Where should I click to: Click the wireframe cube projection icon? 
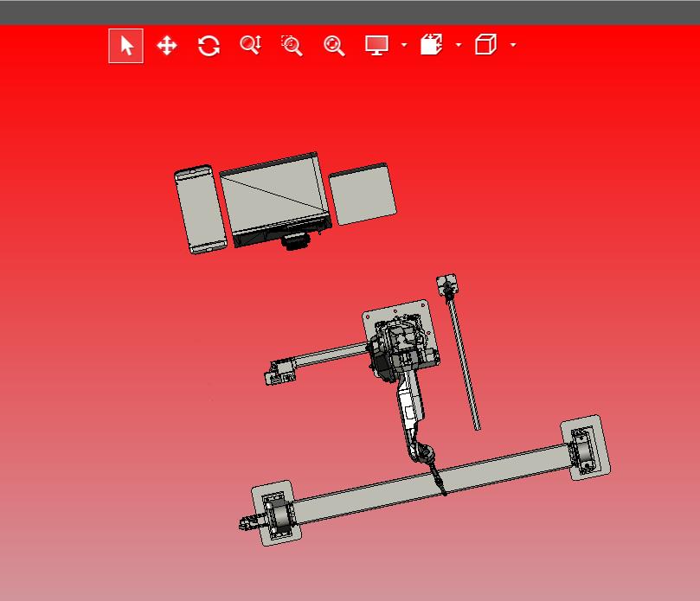point(485,44)
